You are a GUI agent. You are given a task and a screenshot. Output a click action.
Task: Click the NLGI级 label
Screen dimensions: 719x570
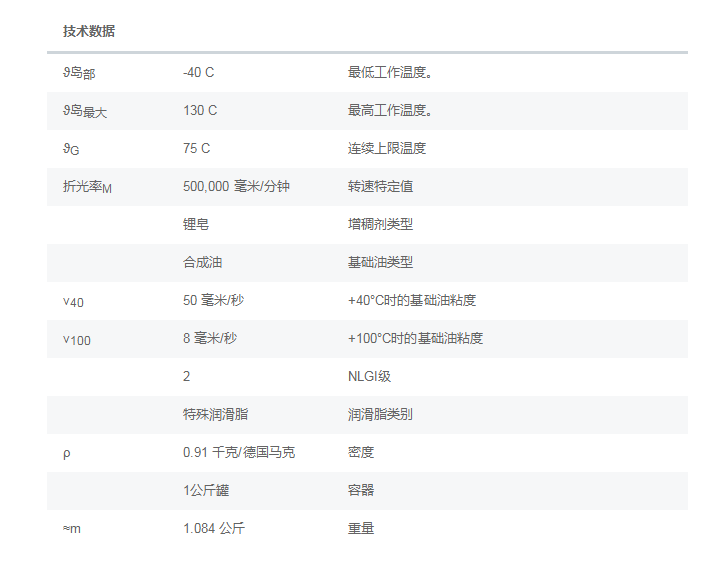(369, 376)
